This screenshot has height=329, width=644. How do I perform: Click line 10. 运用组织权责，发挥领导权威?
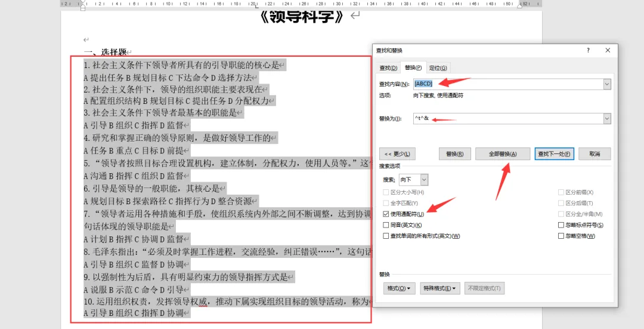tap(227, 302)
